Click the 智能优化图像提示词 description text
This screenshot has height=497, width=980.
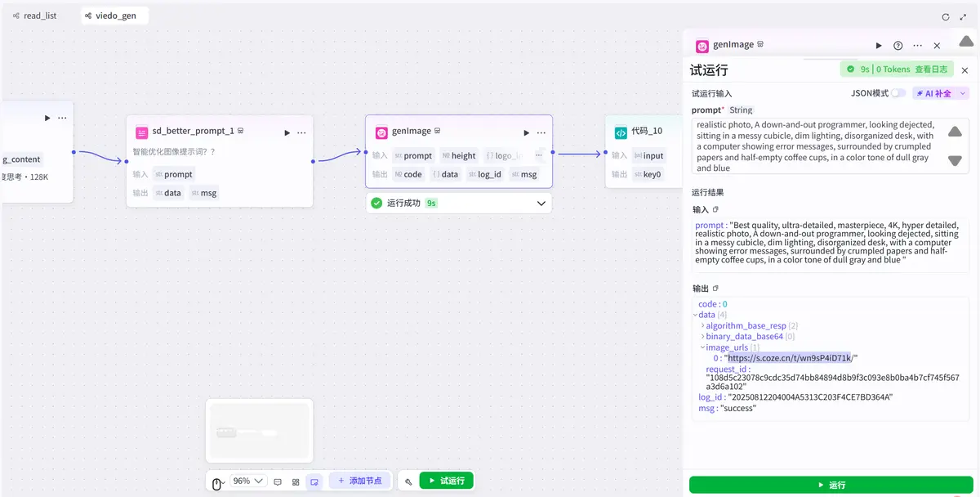click(x=174, y=151)
